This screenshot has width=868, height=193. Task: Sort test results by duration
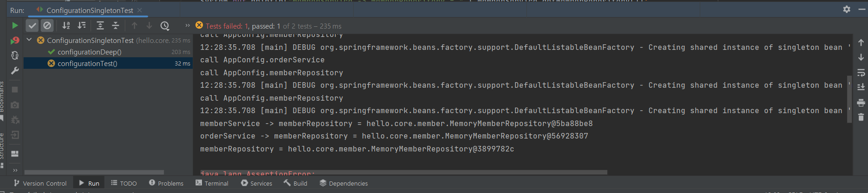click(81, 26)
